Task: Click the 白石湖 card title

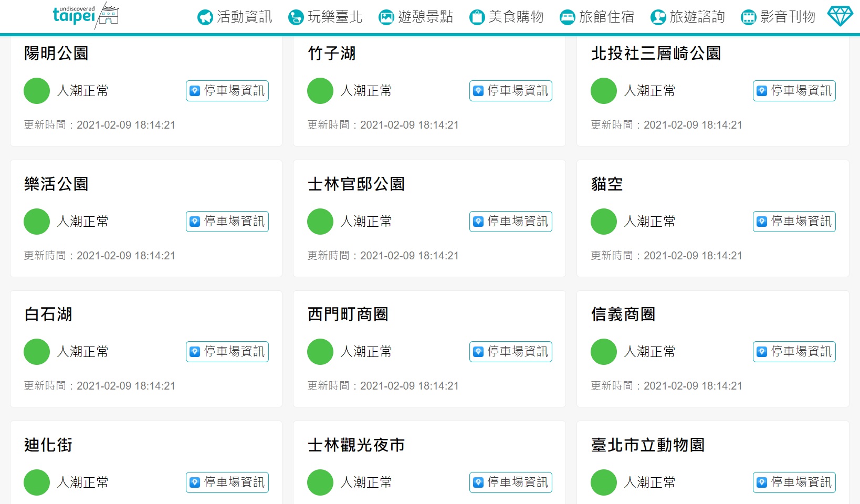Action: pyautogui.click(x=48, y=314)
